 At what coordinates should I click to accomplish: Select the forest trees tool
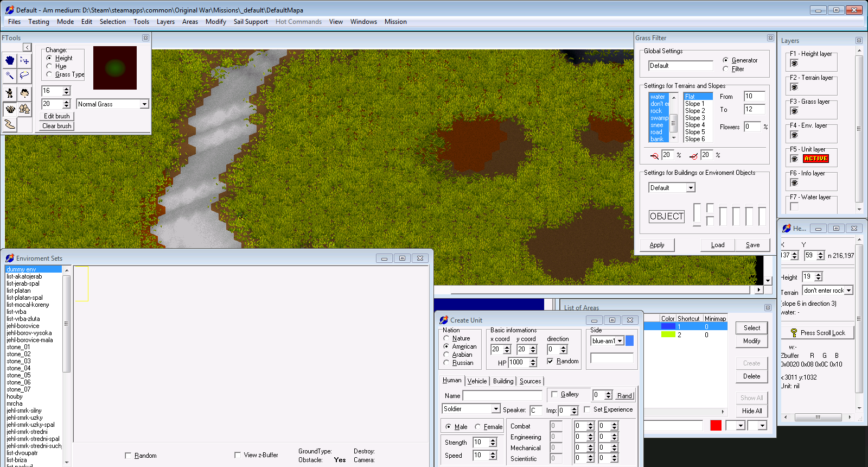click(x=24, y=109)
